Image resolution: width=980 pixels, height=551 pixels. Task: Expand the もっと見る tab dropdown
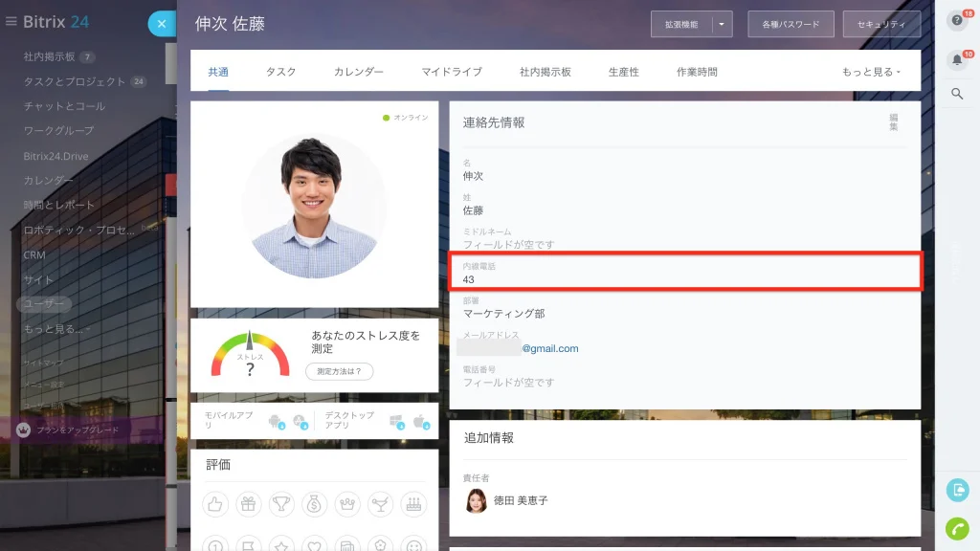point(871,72)
